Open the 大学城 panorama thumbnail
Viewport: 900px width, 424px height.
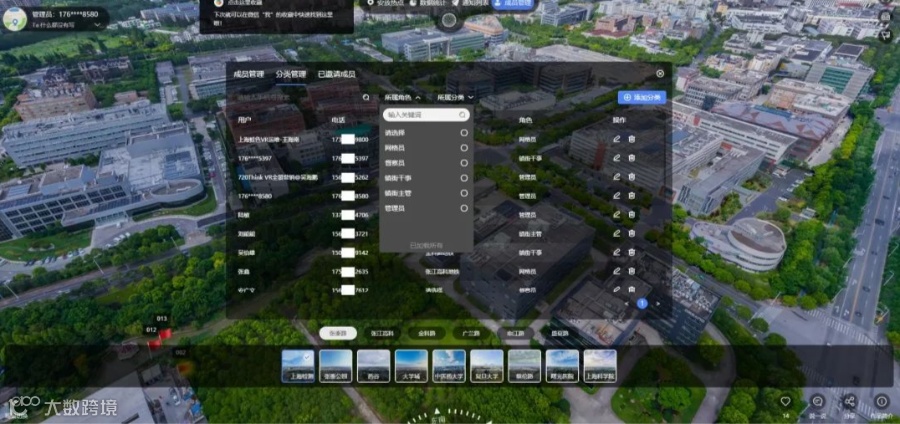point(412,366)
